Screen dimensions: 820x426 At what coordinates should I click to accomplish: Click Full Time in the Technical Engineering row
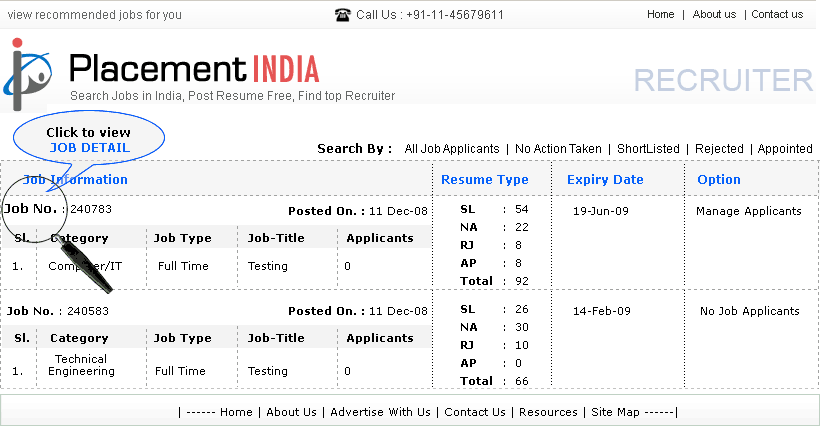click(180, 371)
